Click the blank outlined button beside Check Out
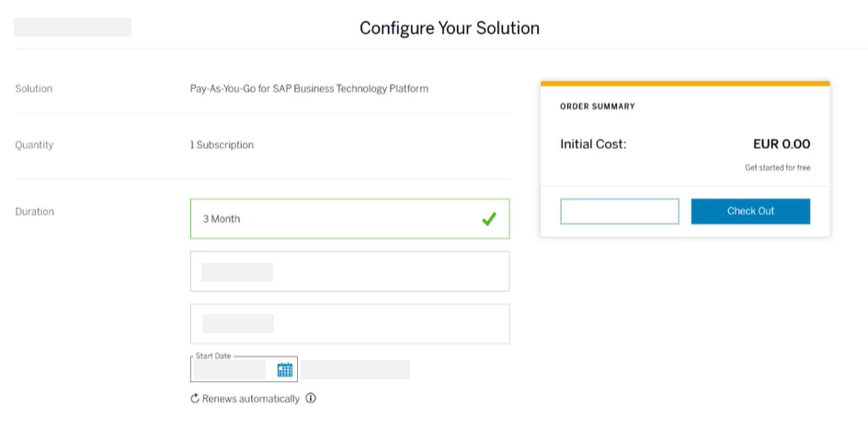 pos(619,211)
